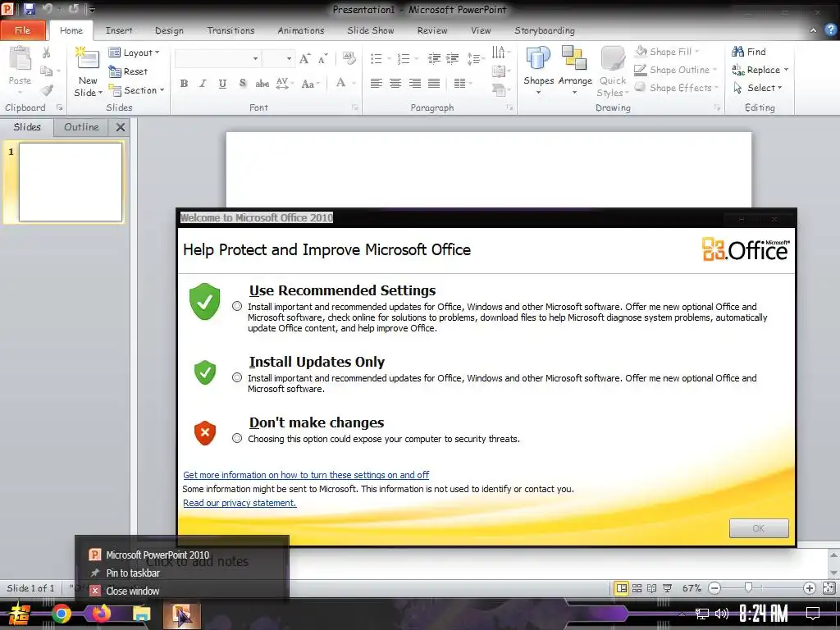The width and height of the screenshot is (840, 630).
Task: Switch to Reading view in status bar
Action: pyautogui.click(x=652, y=588)
